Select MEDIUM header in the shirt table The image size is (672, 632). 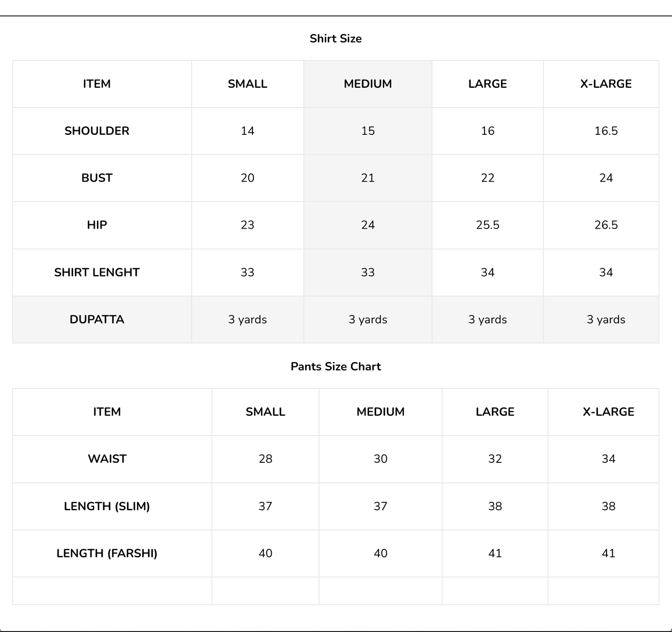coord(367,84)
